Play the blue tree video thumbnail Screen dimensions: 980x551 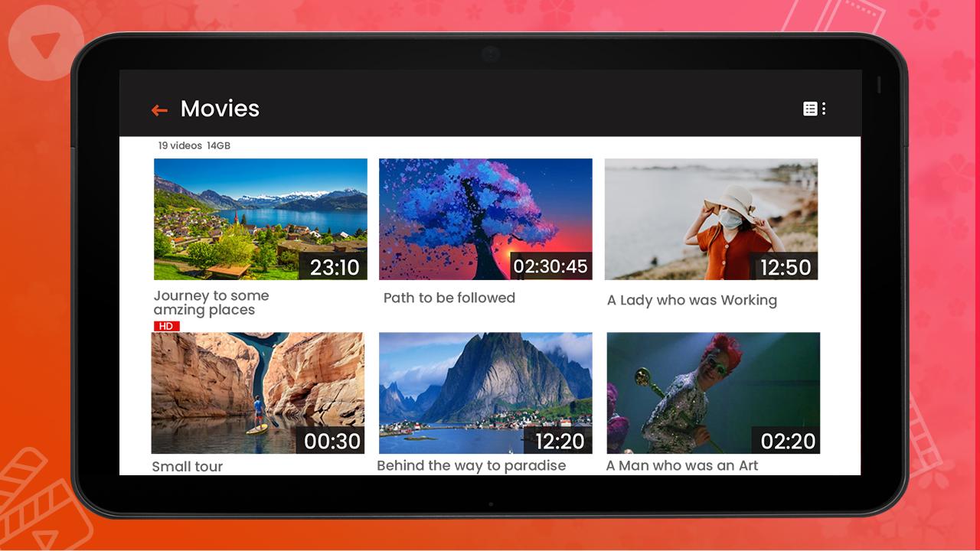pyautogui.click(x=485, y=219)
